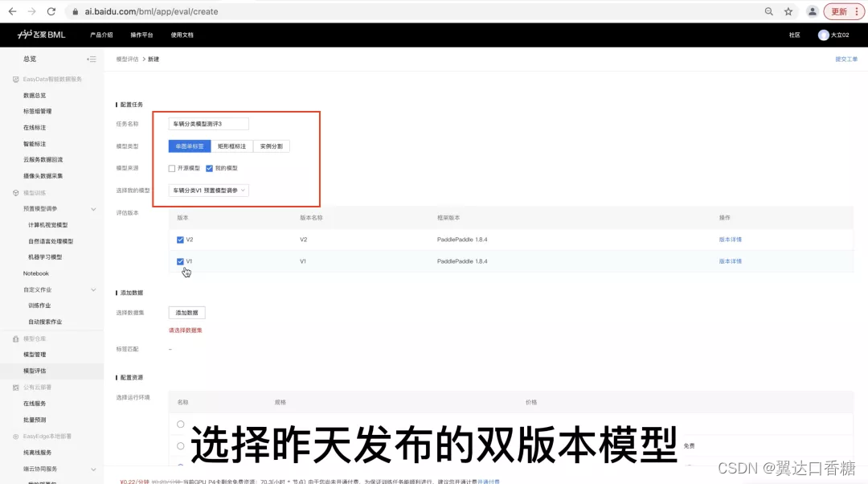Open 批量预测 in the sidebar
This screenshot has height=484, width=868.
coord(35,420)
